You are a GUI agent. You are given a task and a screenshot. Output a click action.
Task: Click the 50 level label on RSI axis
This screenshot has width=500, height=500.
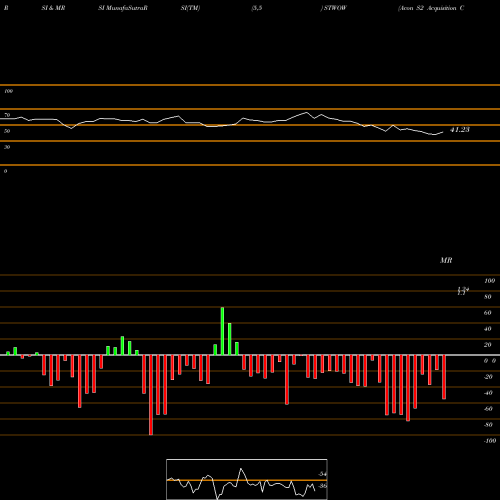coord(7,131)
